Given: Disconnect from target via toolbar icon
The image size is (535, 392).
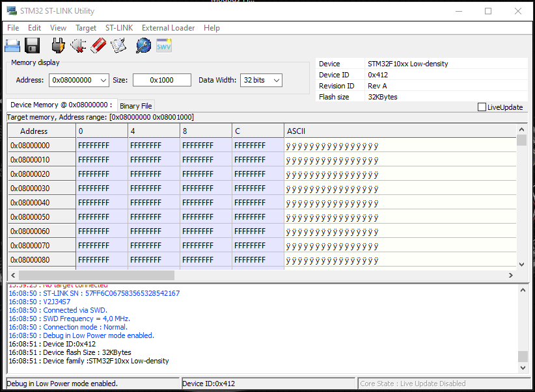Looking at the screenshot, I should pyautogui.click(x=78, y=46).
